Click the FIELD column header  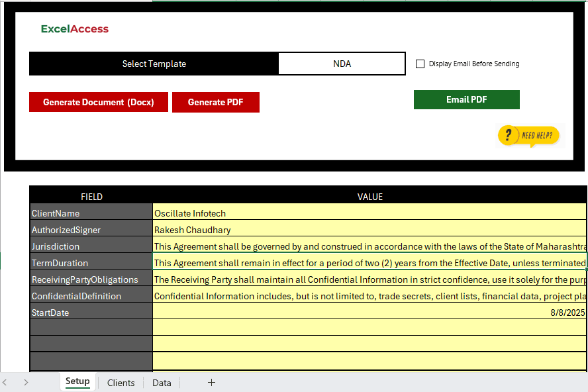pyautogui.click(x=91, y=197)
